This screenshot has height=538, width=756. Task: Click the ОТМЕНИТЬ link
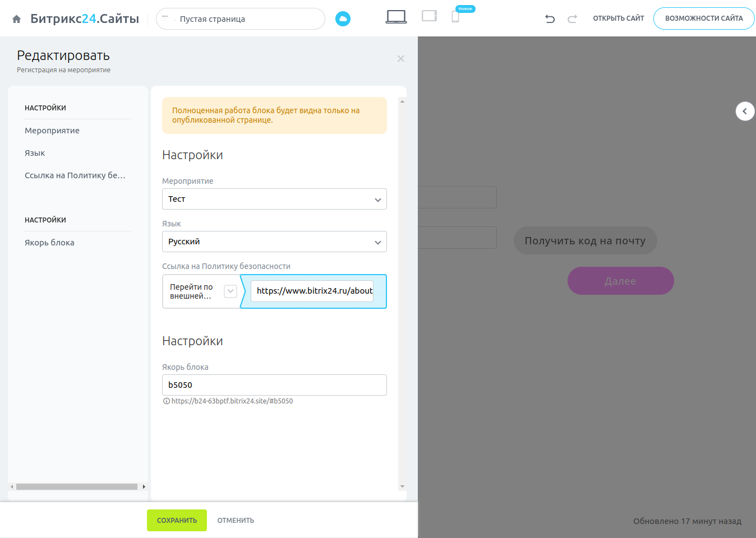point(236,521)
